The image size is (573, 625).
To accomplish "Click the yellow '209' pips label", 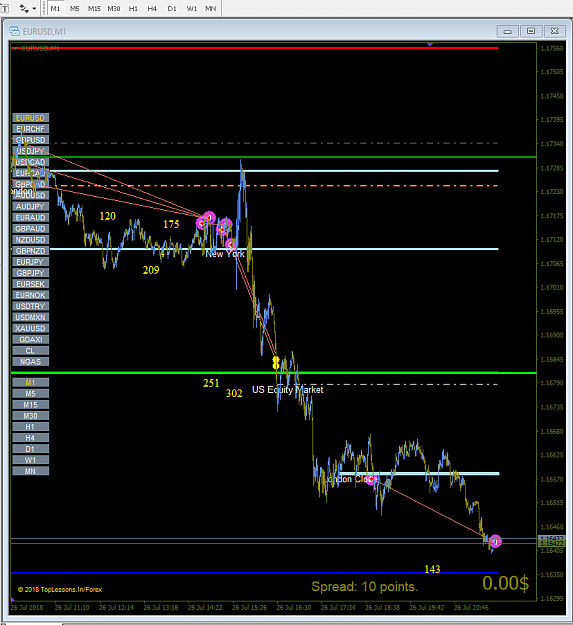I will click(151, 270).
